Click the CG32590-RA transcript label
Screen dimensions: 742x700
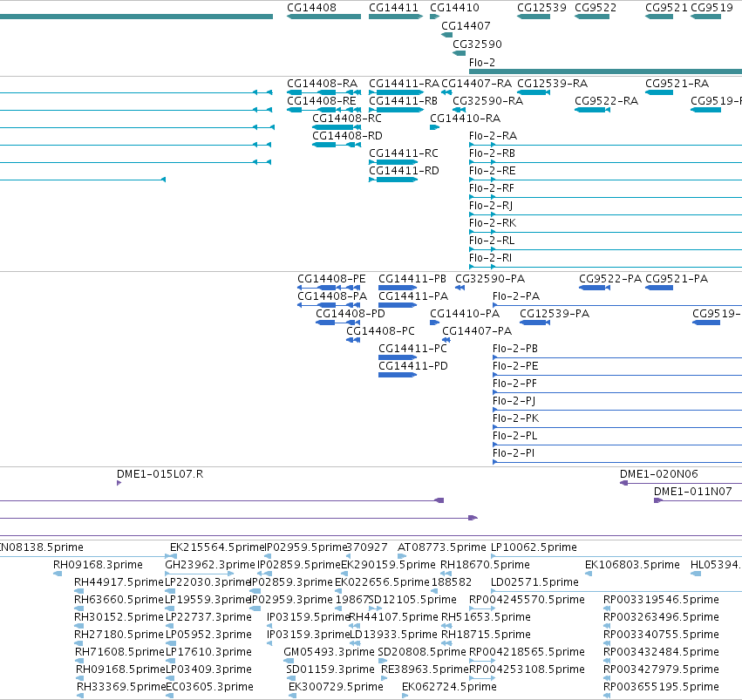pyautogui.click(x=488, y=101)
